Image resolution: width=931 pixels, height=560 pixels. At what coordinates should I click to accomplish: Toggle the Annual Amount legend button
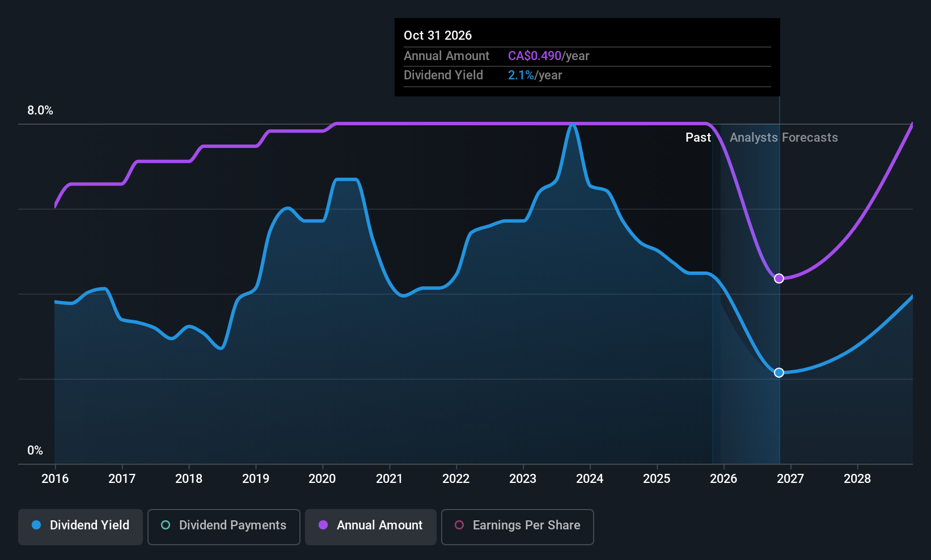(x=370, y=527)
